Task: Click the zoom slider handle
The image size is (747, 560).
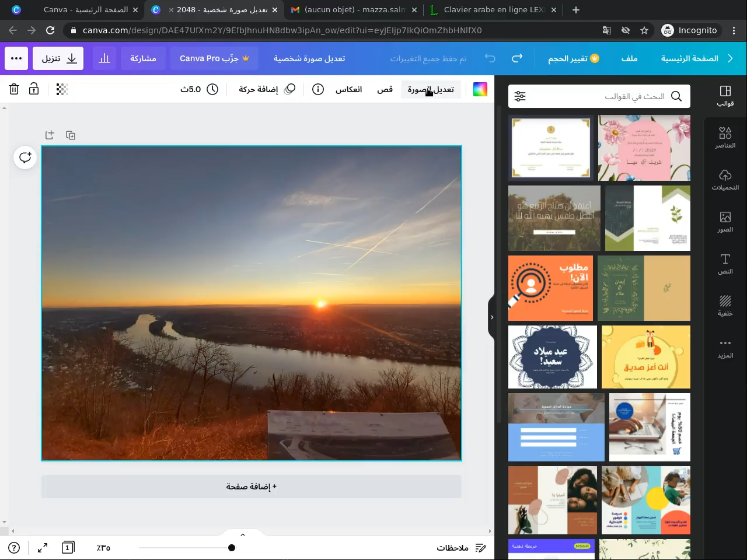Action: click(232, 548)
